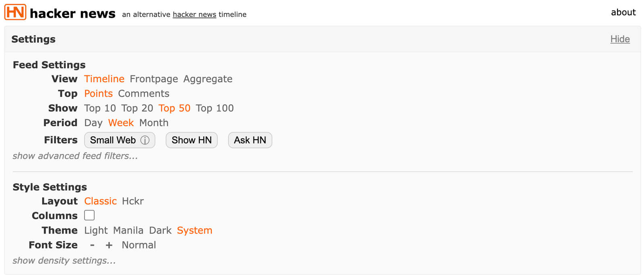
Task: Switch view to Frontpage
Action: (154, 79)
